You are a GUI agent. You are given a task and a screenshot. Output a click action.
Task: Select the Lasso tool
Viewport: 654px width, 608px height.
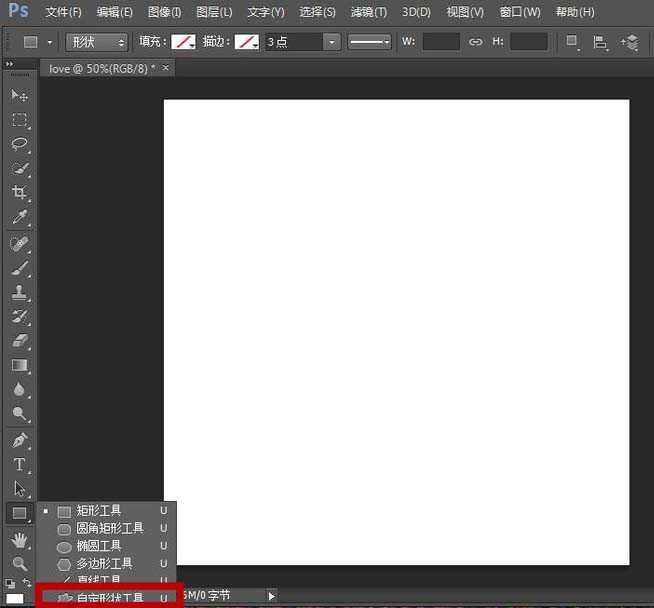click(x=19, y=144)
